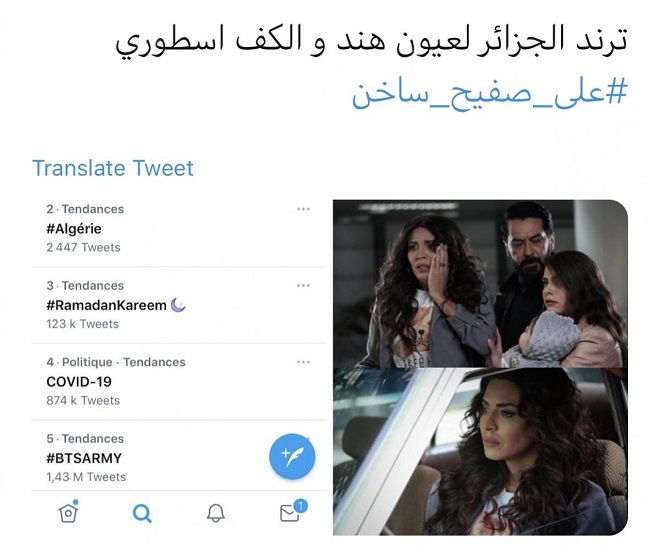This screenshot has height=546, width=648.
Task: Open more options for #RamadanKareem trend
Action: coord(303,286)
